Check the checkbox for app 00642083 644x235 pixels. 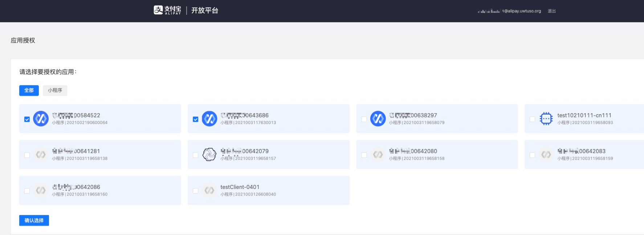coord(532,155)
